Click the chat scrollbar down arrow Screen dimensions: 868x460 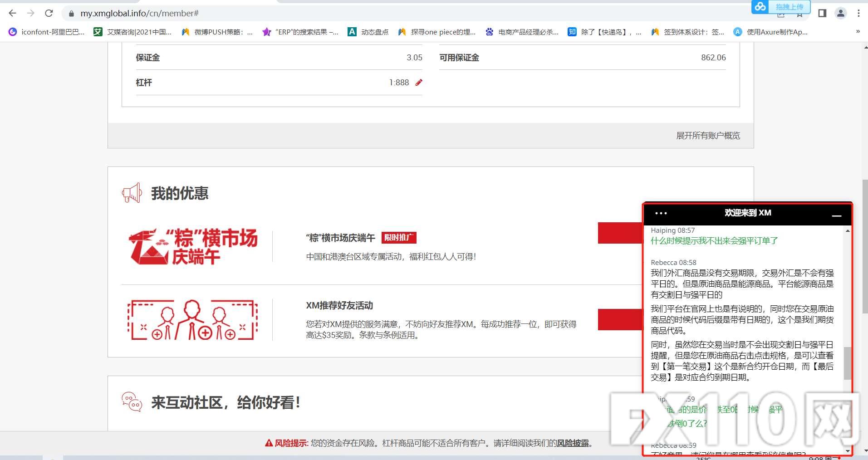click(847, 451)
